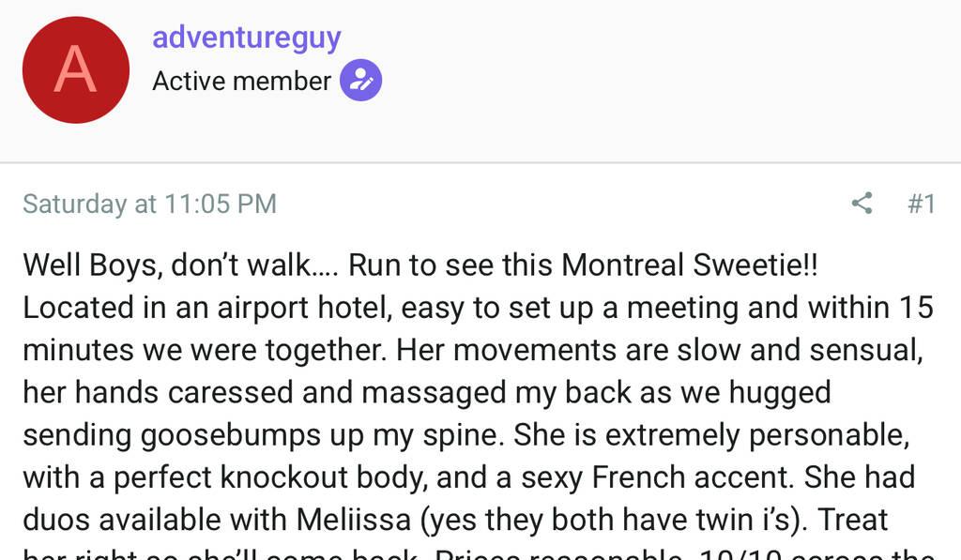Share this post via share icon
Screen dimensions: 961x560
tap(861, 203)
